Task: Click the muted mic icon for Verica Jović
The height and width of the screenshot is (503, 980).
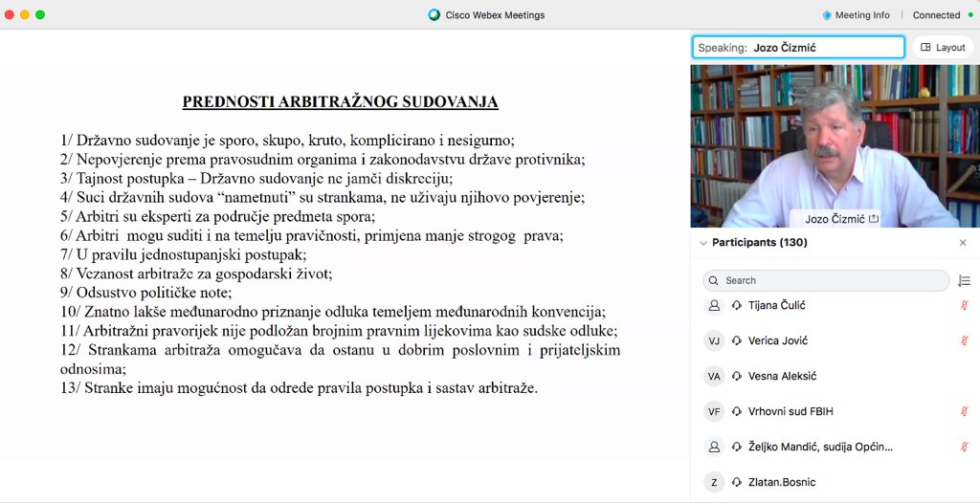Action: [965, 340]
